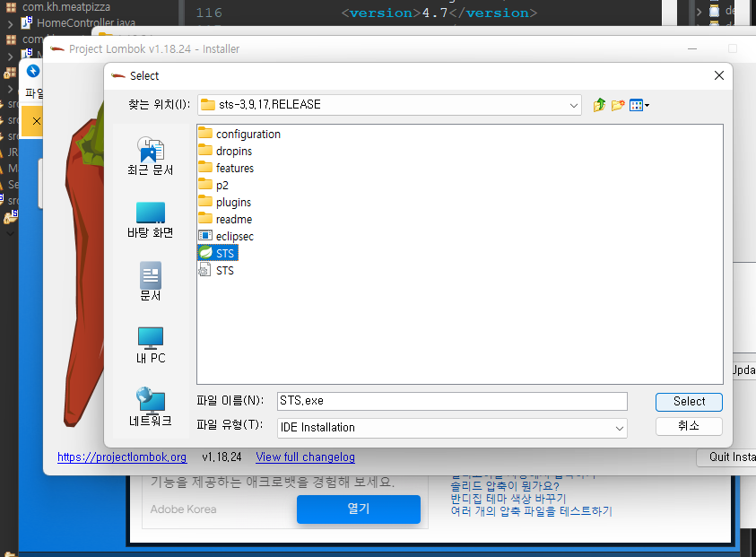
Task: Close the Select dialog
Action: [719, 75]
